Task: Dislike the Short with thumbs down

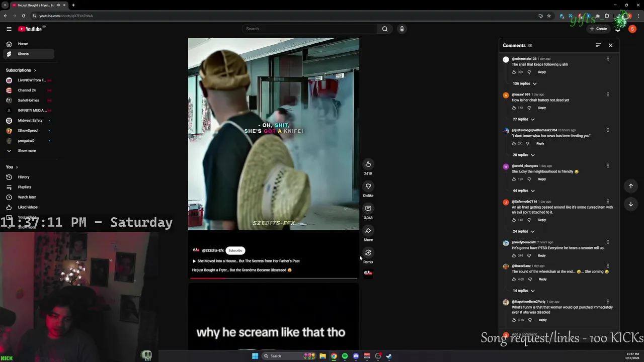Action: click(x=368, y=187)
